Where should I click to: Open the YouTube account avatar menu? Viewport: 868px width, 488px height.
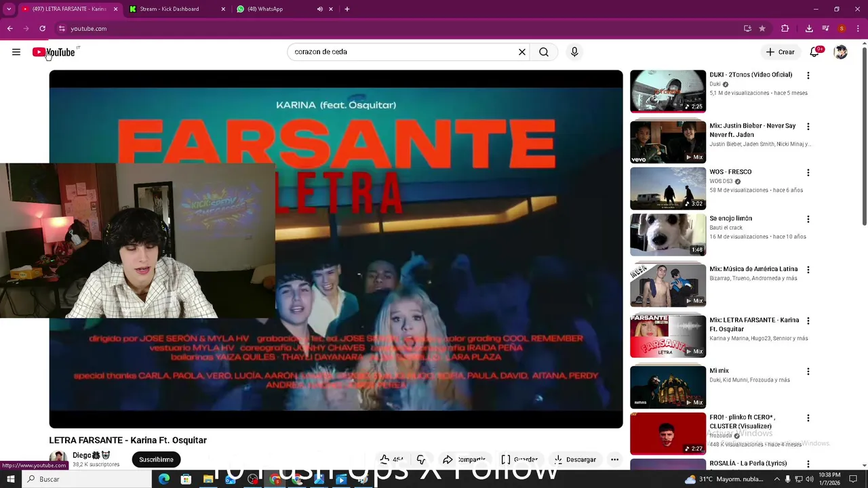[x=841, y=52]
